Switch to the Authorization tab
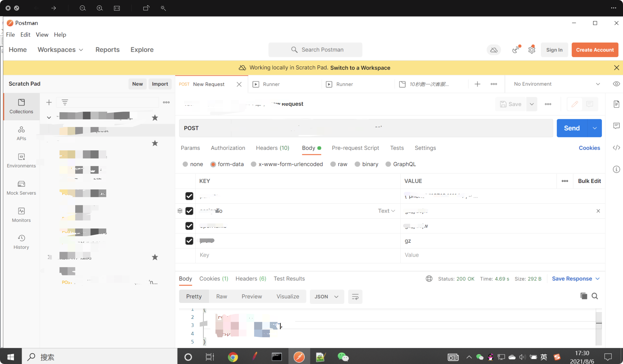 click(228, 148)
